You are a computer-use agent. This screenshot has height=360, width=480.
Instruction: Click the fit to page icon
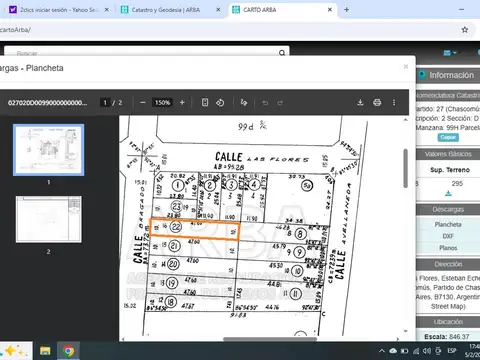pos(205,102)
